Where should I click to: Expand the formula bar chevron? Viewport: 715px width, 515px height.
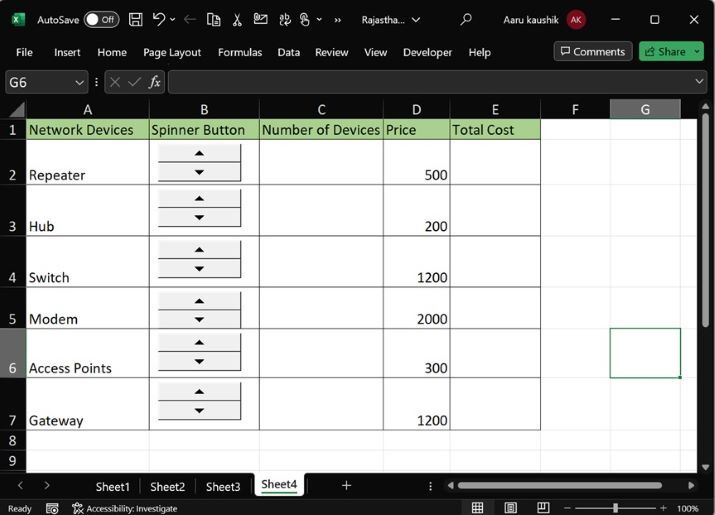pyautogui.click(x=699, y=82)
